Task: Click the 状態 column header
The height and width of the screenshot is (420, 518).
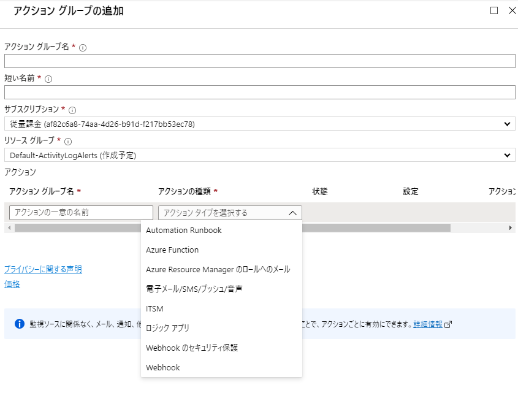Action: (320, 191)
